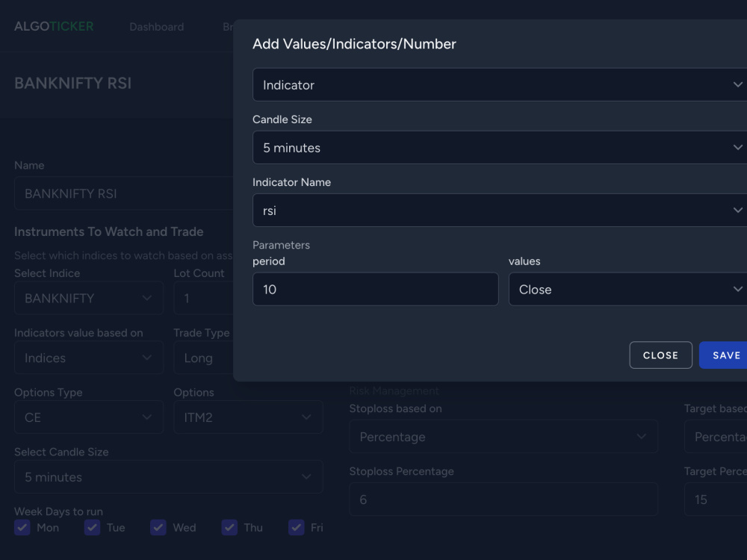Image resolution: width=747 pixels, height=560 pixels.
Task: Click the chevron icon of the rsi dropdown
Action: coord(737,210)
